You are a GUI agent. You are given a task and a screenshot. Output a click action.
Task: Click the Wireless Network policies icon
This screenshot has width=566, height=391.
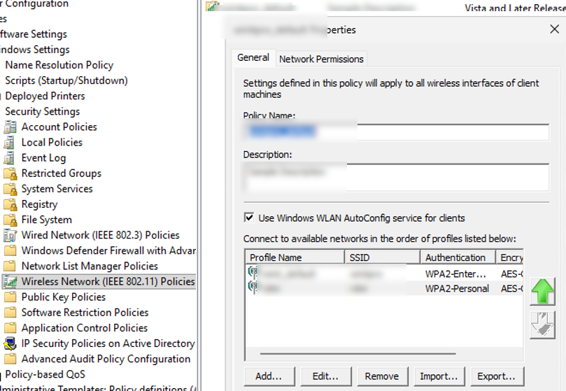(x=10, y=282)
